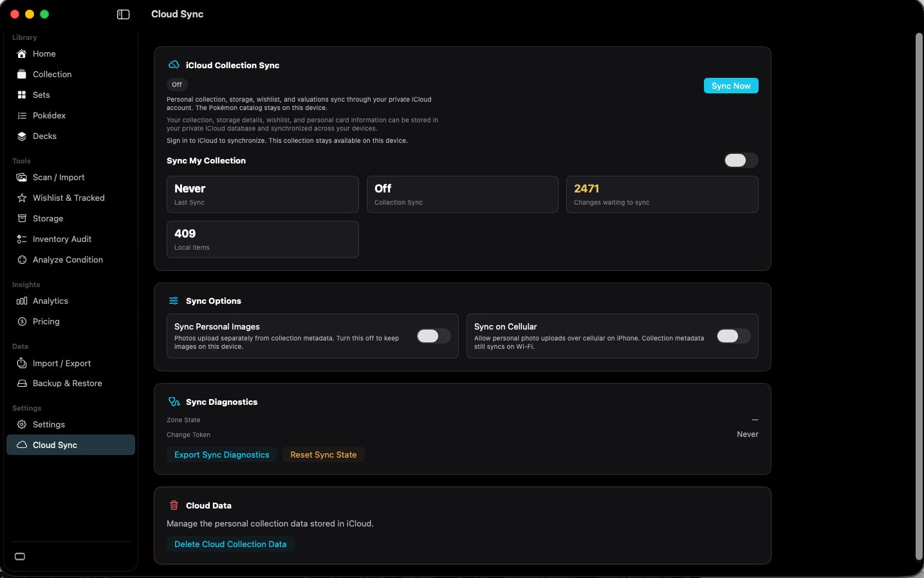The width and height of the screenshot is (924, 578).
Task: Enable the Sync My Collection switch
Action: [741, 160]
